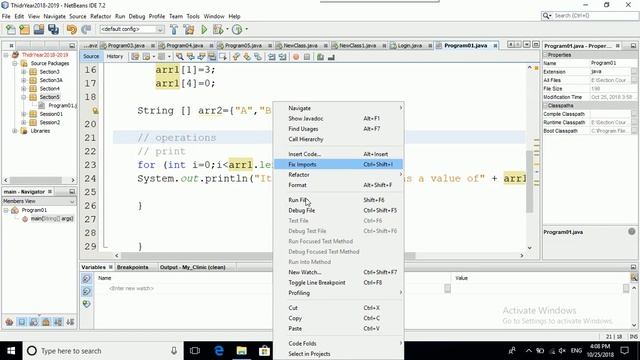Screen dimensions: 640x360
Task: Click the New Project toolbar icon
Action: click(24, 29)
